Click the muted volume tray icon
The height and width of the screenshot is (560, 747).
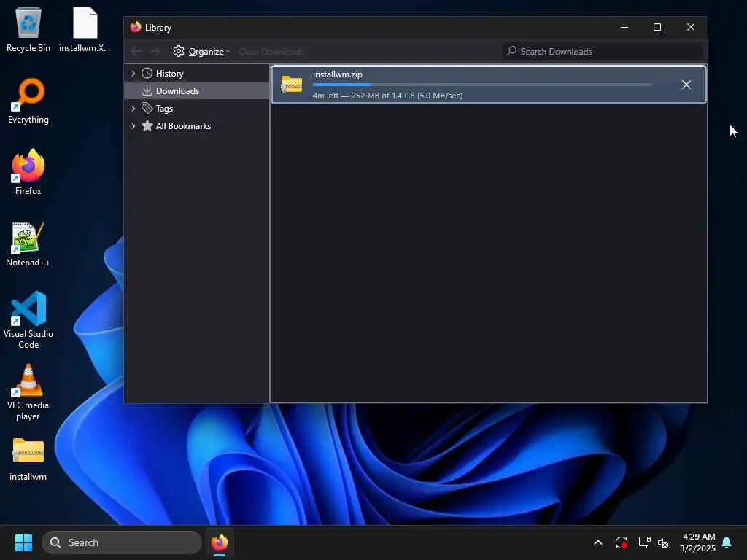point(662,542)
